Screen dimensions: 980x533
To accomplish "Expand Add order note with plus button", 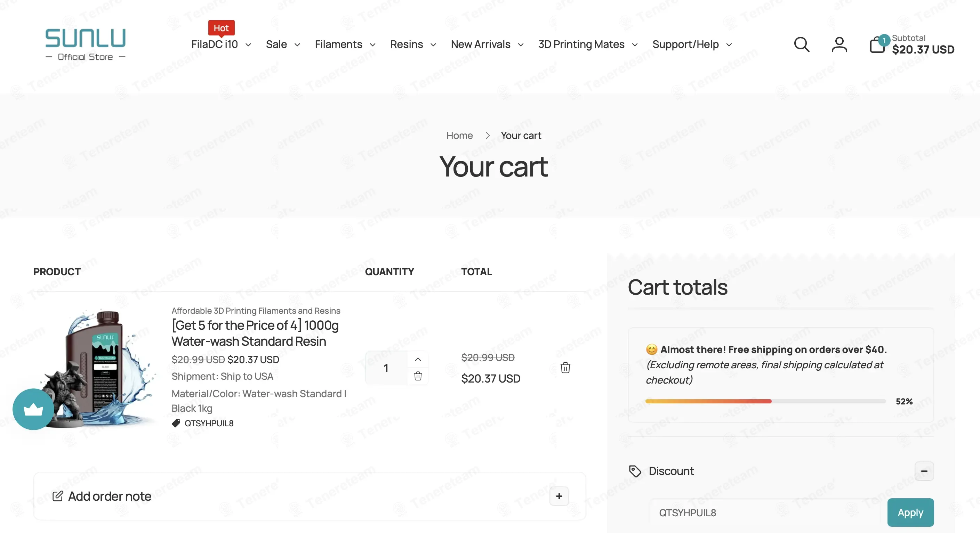I will tap(559, 496).
